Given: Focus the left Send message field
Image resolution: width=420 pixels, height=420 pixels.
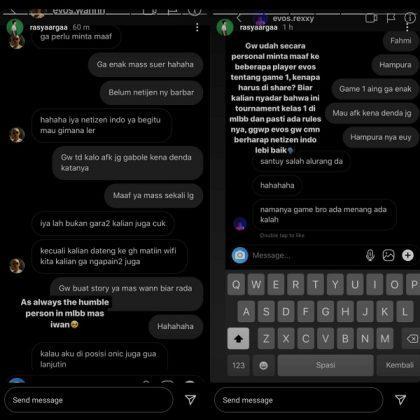Looking at the screenshot, I should [x=89, y=400].
